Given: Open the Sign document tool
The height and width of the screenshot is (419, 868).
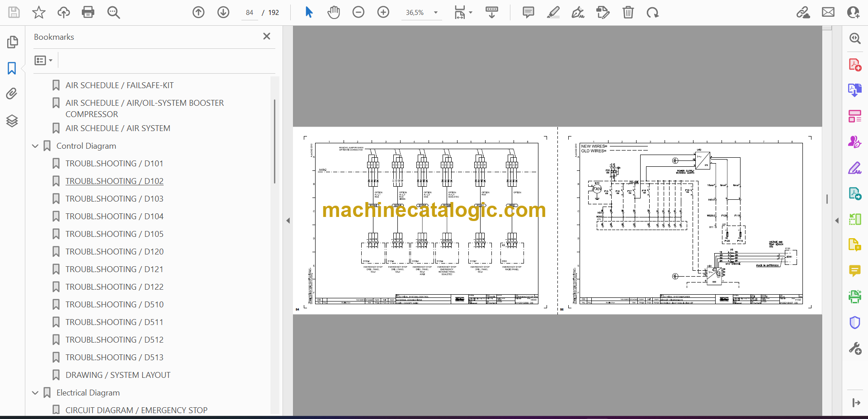Looking at the screenshot, I should tap(578, 12).
